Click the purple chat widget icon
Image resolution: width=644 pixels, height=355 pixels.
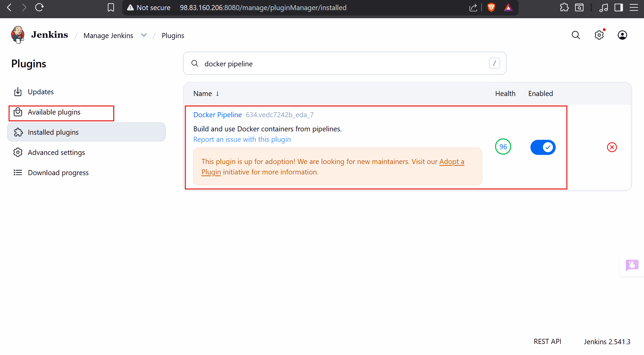(x=632, y=265)
